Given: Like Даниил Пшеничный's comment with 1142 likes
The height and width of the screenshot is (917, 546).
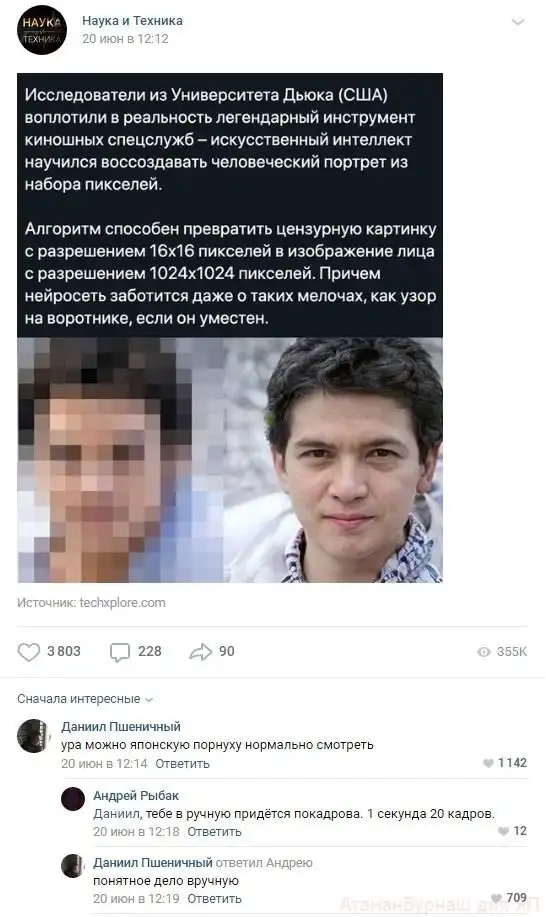Looking at the screenshot, I should [488, 763].
